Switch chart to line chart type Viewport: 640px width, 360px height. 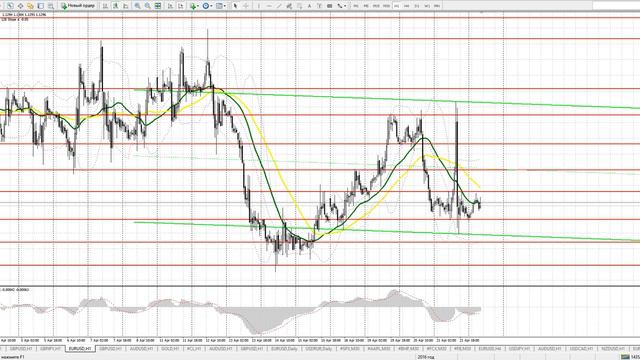click(125, 6)
